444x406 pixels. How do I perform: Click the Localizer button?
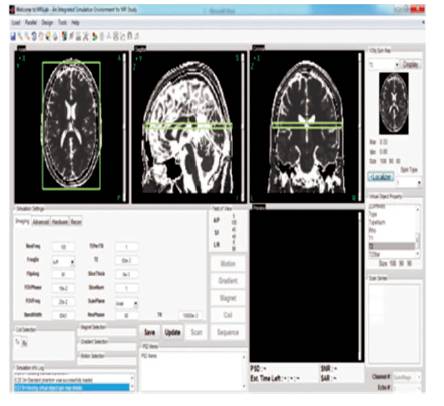[381, 177]
